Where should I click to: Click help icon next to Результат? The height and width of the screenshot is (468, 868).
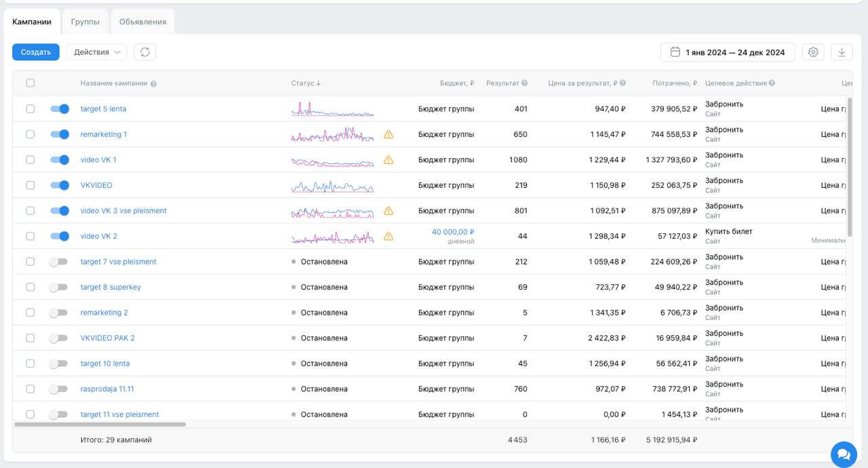[524, 83]
